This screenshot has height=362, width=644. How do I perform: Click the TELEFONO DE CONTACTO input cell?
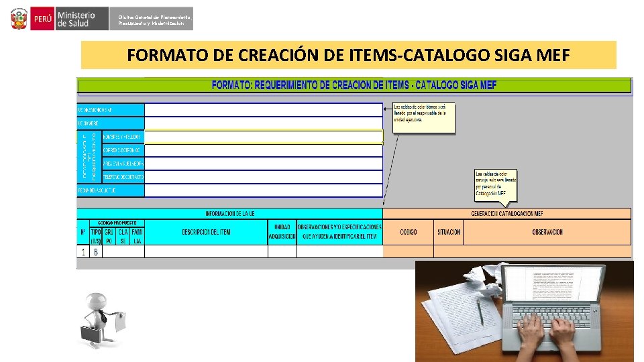(263, 177)
